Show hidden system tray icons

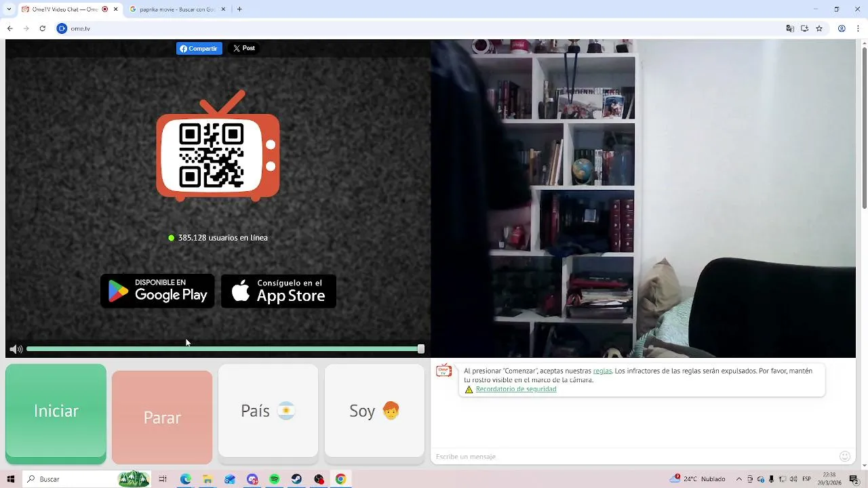pos(739,479)
